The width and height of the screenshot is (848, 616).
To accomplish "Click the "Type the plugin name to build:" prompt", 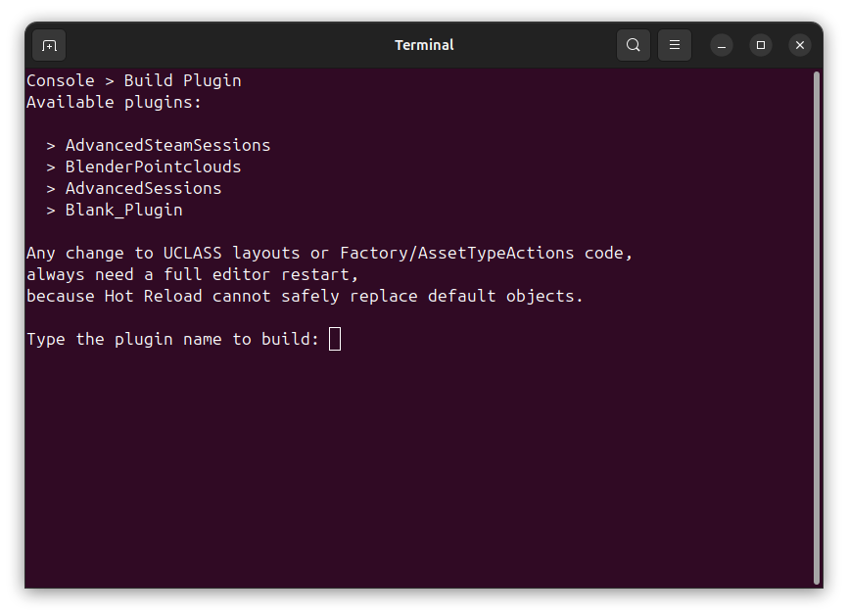I will pos(172,339).
